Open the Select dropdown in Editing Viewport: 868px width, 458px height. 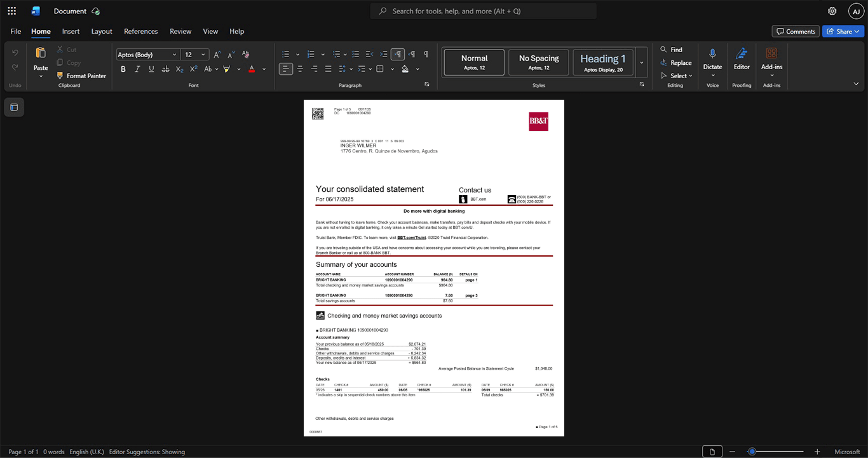pos(677,76)
